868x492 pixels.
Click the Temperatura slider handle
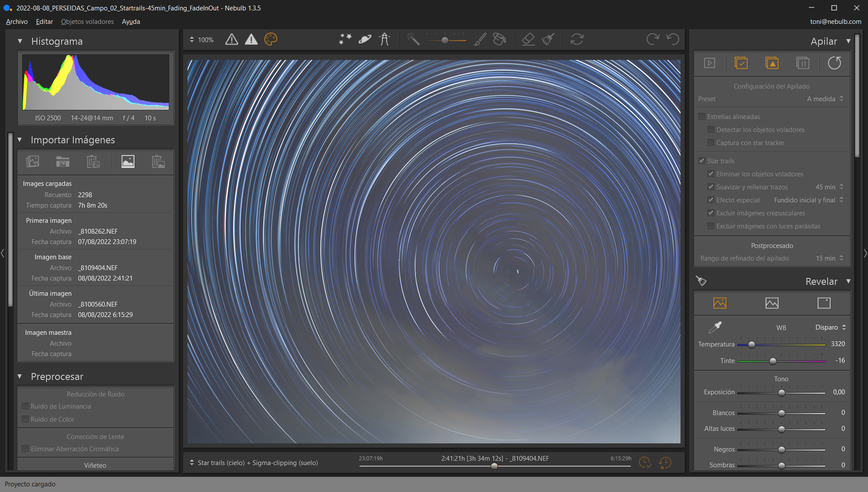pyautogui.click(x=752, y=344)
